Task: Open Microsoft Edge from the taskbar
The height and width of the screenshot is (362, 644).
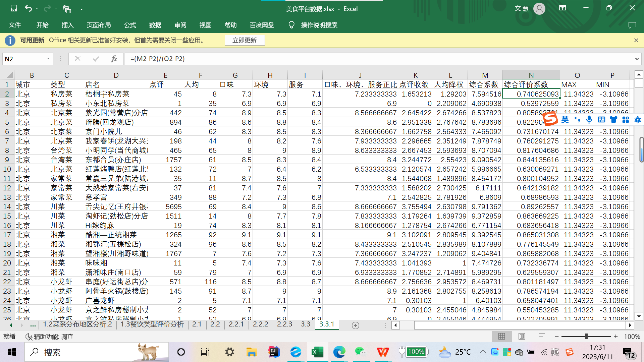Action: coord(339,352)
